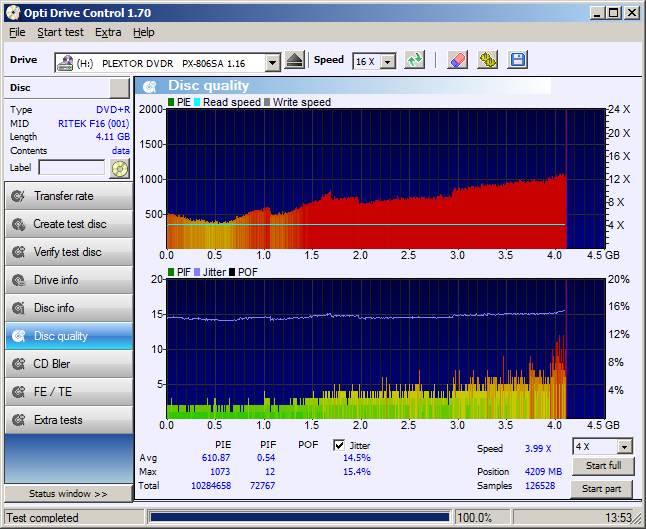Click the green PIF legend swatch

(171, 272)
